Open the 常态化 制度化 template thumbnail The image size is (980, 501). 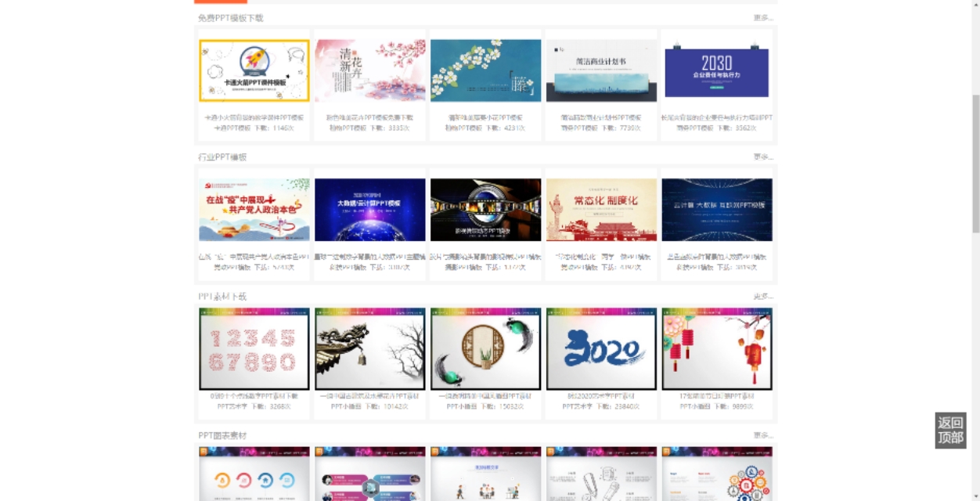click(x=601, y=210)
